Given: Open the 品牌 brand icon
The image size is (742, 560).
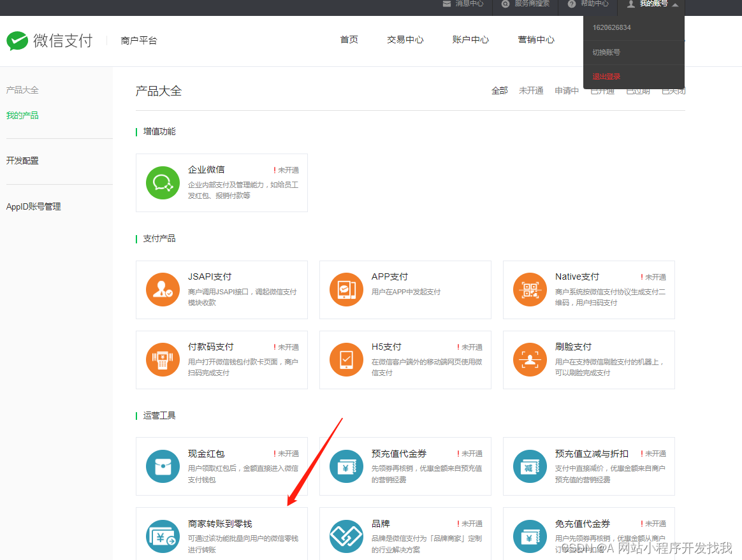Looking at the screenshot, I should click(346, 536).
